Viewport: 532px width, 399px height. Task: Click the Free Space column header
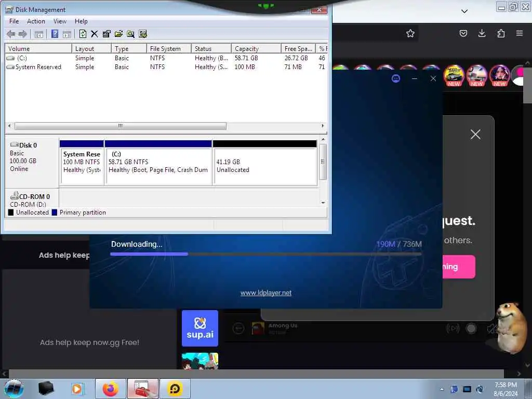(x=298, y=48)
